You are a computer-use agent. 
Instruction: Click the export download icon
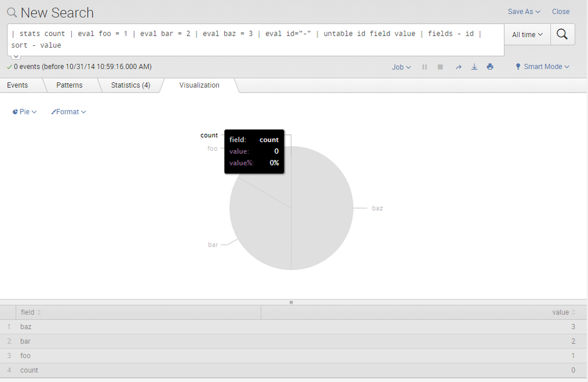[474, 67]
